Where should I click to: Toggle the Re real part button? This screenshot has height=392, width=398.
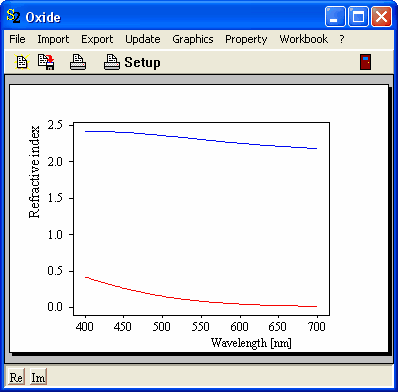pyautogui.click(x=16, y=377)
